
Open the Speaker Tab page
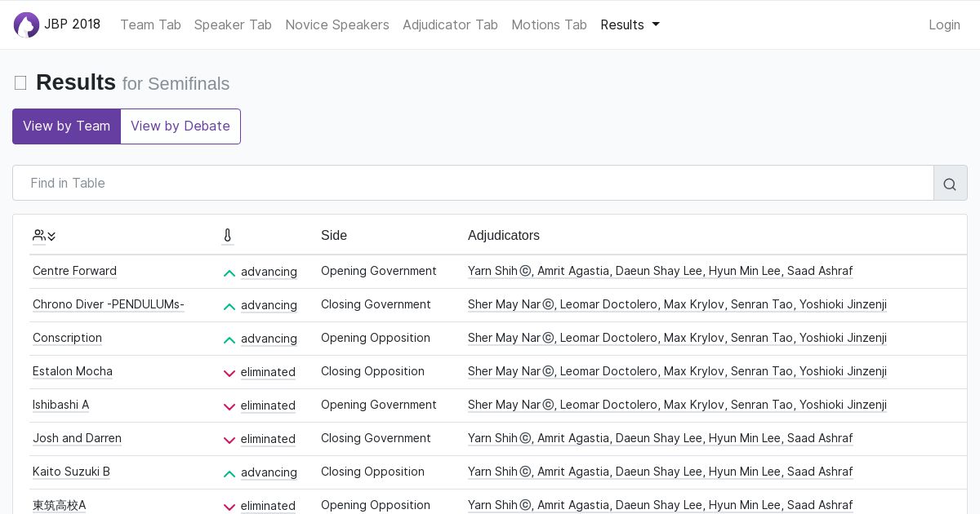(233, 24)
